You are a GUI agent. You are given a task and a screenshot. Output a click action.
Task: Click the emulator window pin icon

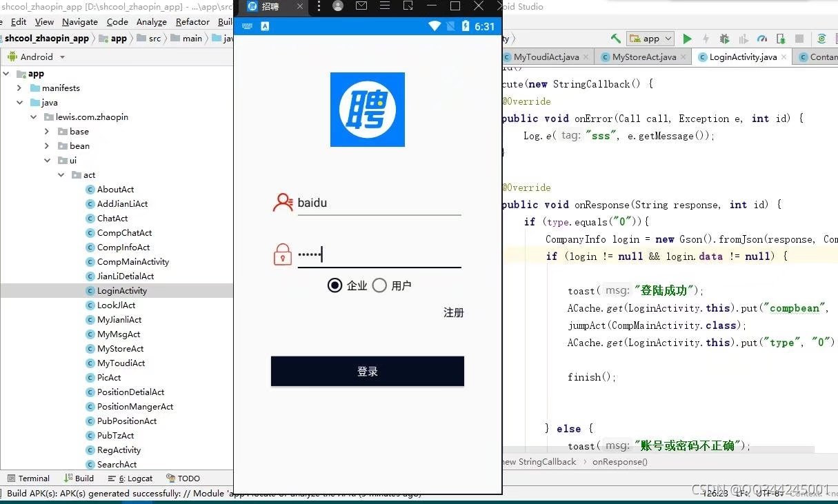point(408,6)
